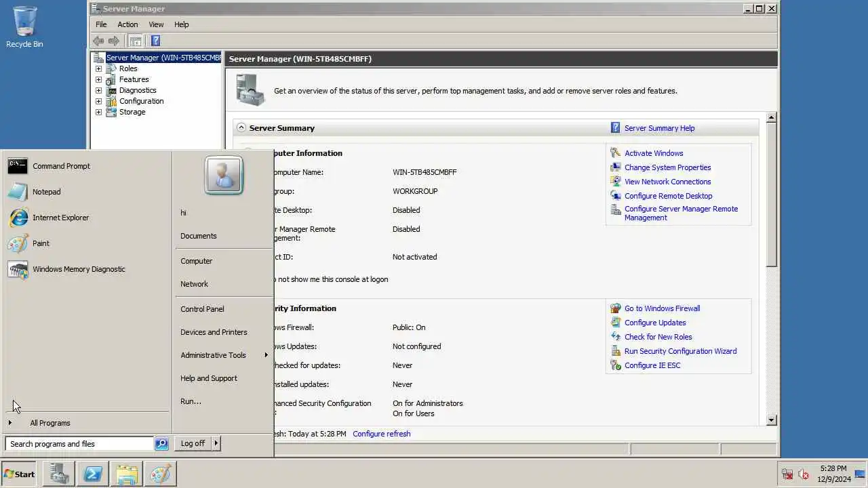Open the Recycle Bin desktop icon
This screenshot has height=488, width=868.
click(24, 27)
